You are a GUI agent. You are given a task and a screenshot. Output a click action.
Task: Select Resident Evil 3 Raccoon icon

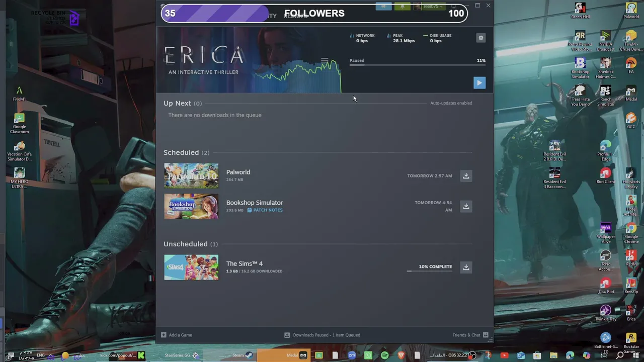coord(554,178)
